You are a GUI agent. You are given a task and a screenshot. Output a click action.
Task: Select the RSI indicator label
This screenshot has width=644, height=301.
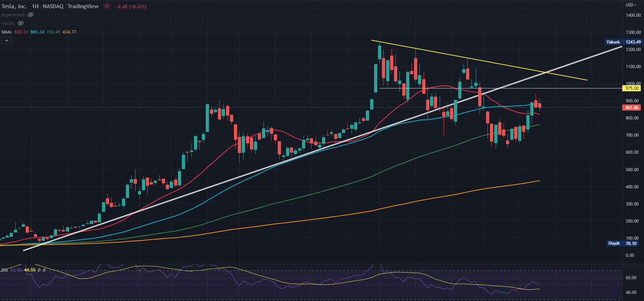5,270
